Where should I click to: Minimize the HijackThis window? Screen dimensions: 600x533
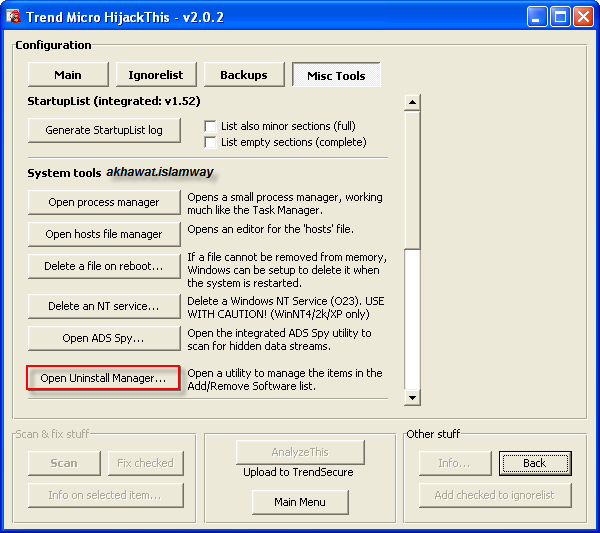[536, 17]
